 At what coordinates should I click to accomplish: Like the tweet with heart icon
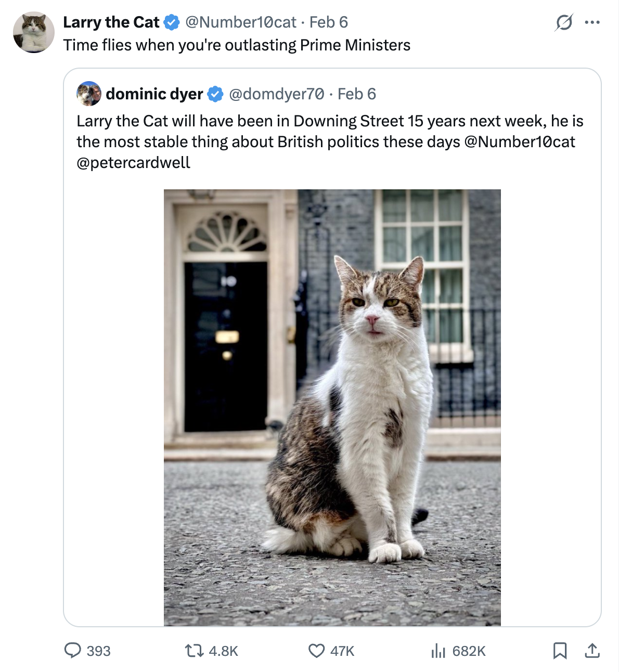click(x=316, y=651)
